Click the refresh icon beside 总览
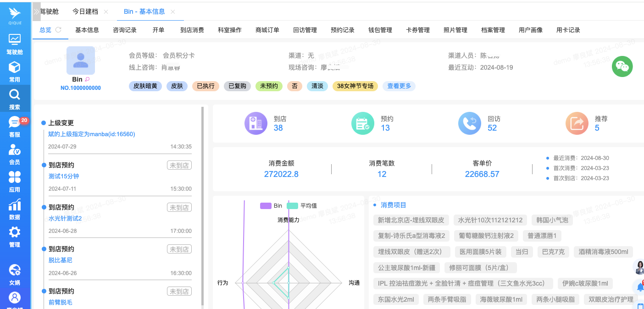644x309 pixels. point(58,30)
